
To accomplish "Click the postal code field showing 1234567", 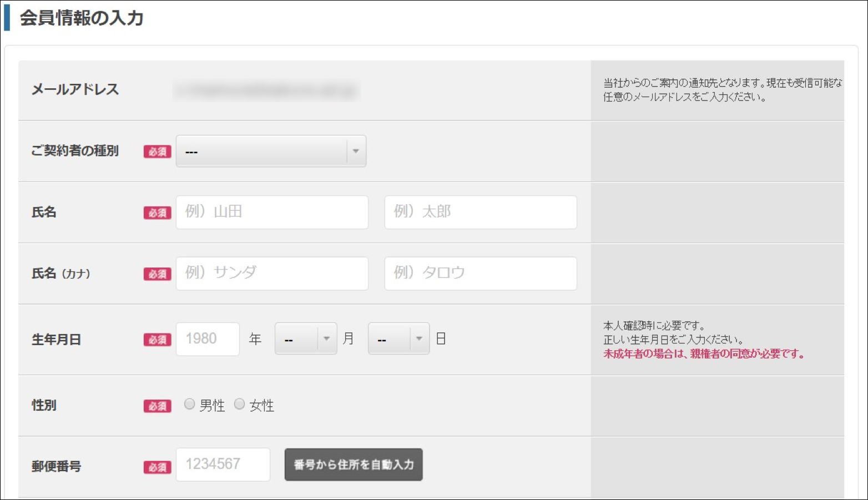I will click(x=223, y=464).
